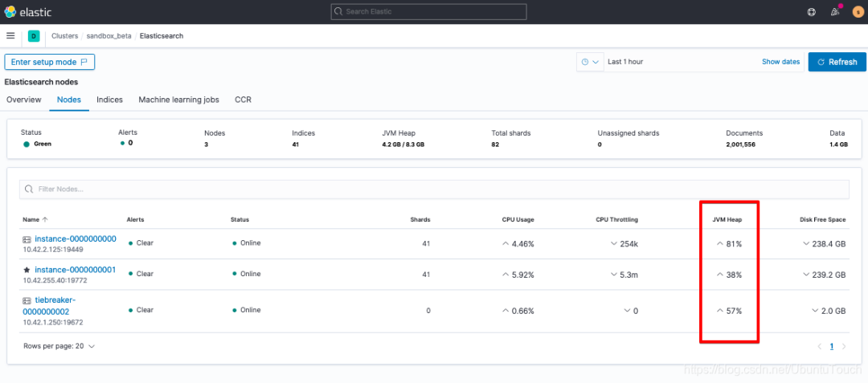Screen dimensions: 868x383
Task: Open node instance-0000000000
Action: 76,238
